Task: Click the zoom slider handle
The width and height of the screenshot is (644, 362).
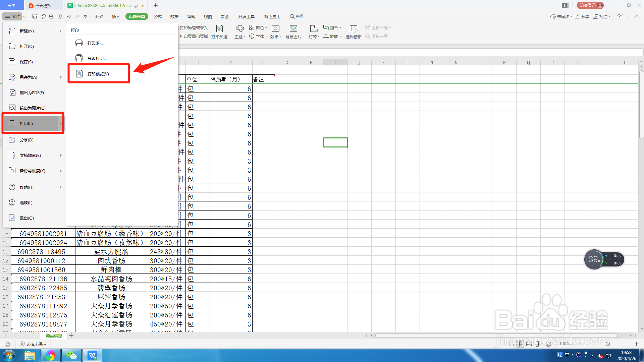Action: (607, 344)
